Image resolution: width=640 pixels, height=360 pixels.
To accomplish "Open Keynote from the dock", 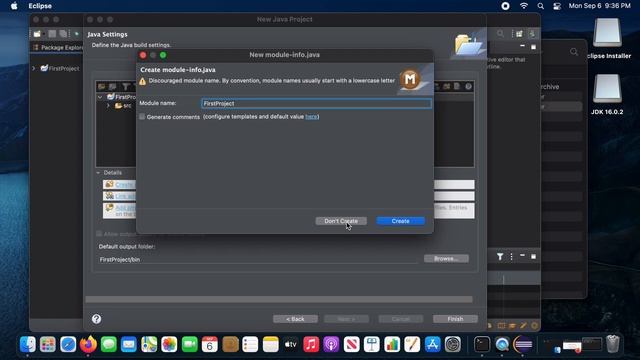I will pyautogui.click(x=371, y=344).
